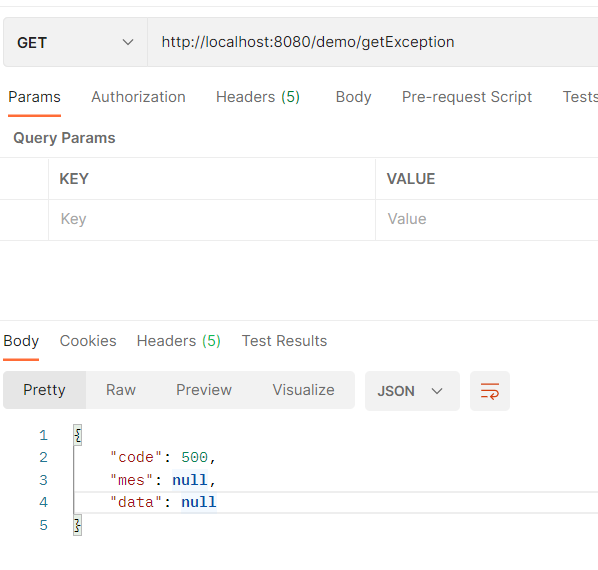
Task: Open response Cookies tab
Action: click(88, 341)
